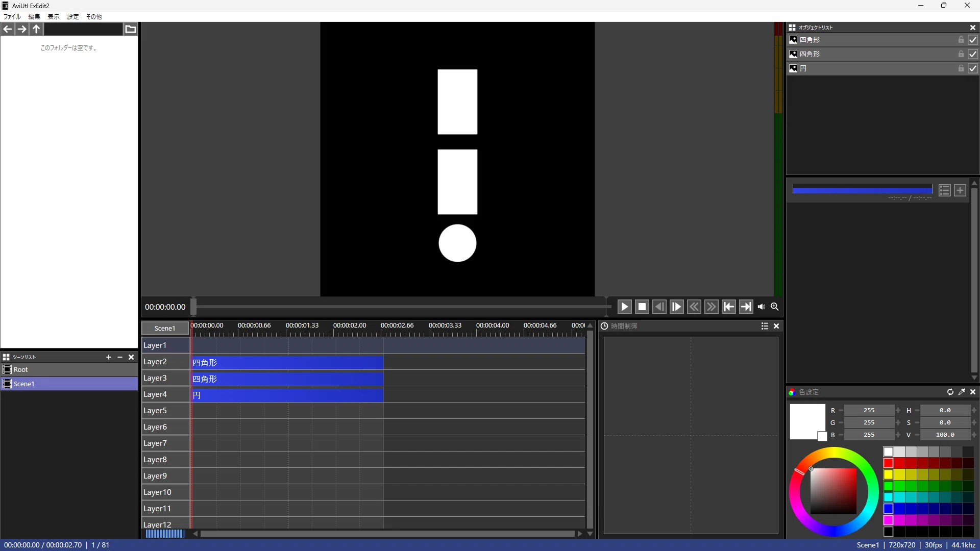The height and width of the screenshot is (551, 980).
Task: Open the list icon beside the blue bar
Action: tap(945, 190)
